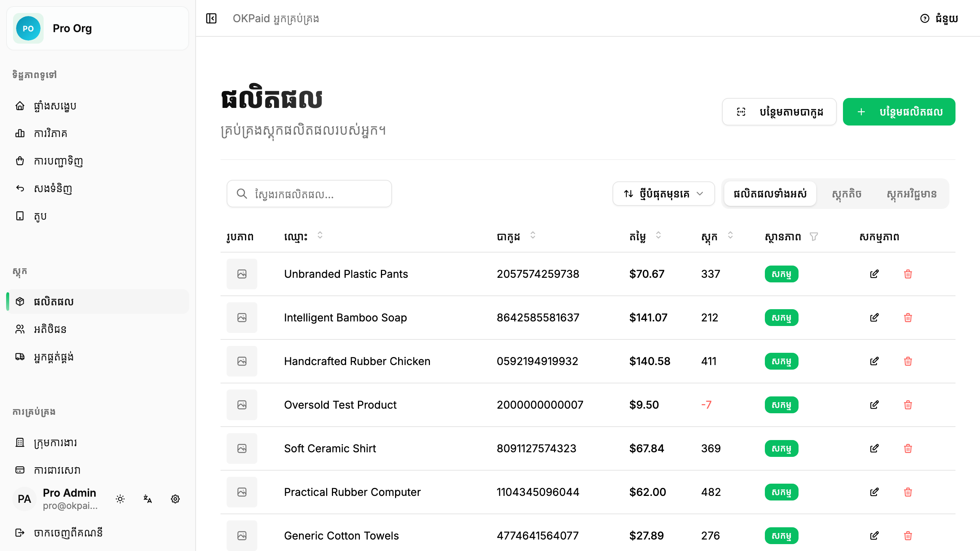Delete Oversold Test Product row
This screenshot has height=551, width=980.
(908, 405)
